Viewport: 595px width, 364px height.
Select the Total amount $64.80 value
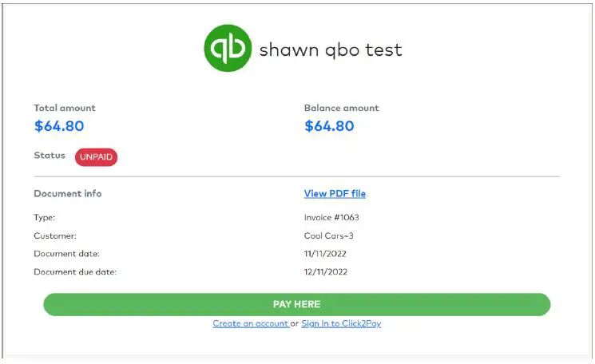coord(59,126)
